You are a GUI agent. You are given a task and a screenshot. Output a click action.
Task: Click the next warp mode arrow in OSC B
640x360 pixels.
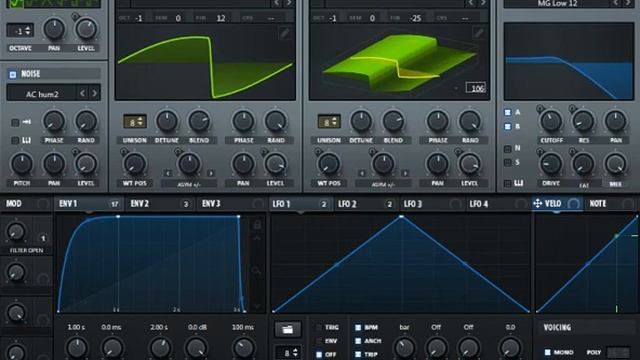[405, 173]
